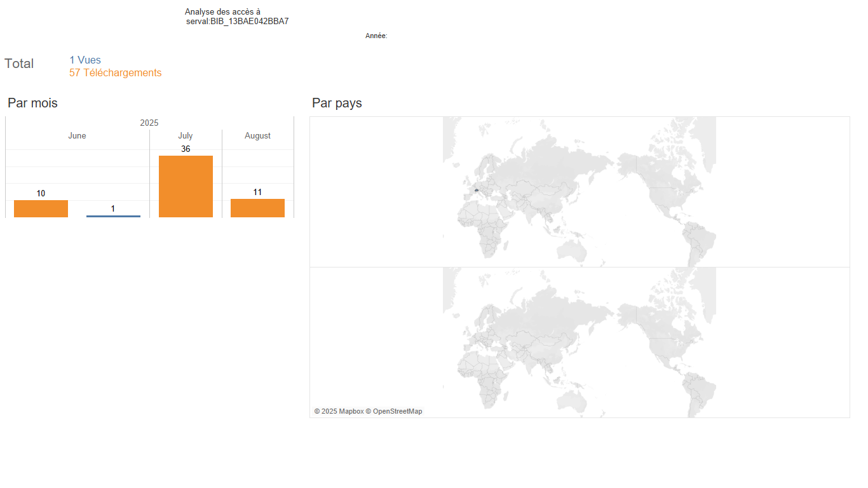Click the value label '10' above June bar
The width and height of the screenshot is (868, 488).
(x=41, y=194)
